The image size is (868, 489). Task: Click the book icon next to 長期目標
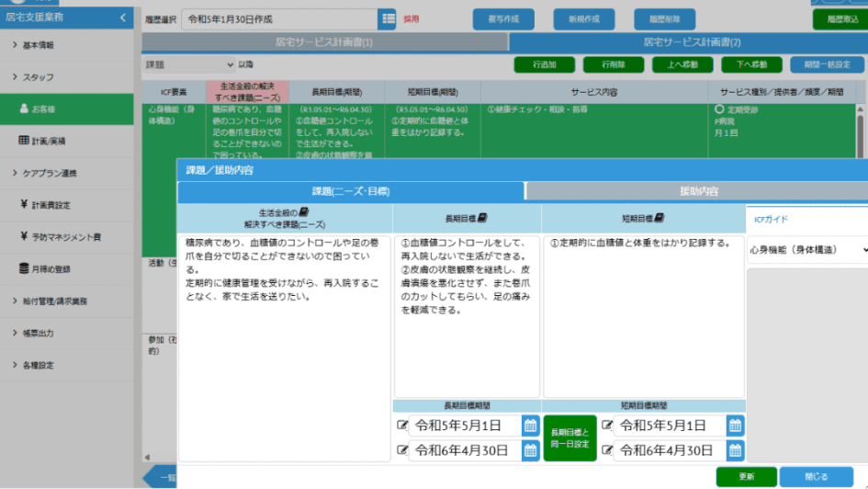pyautogui.click(x=483, y=218)
